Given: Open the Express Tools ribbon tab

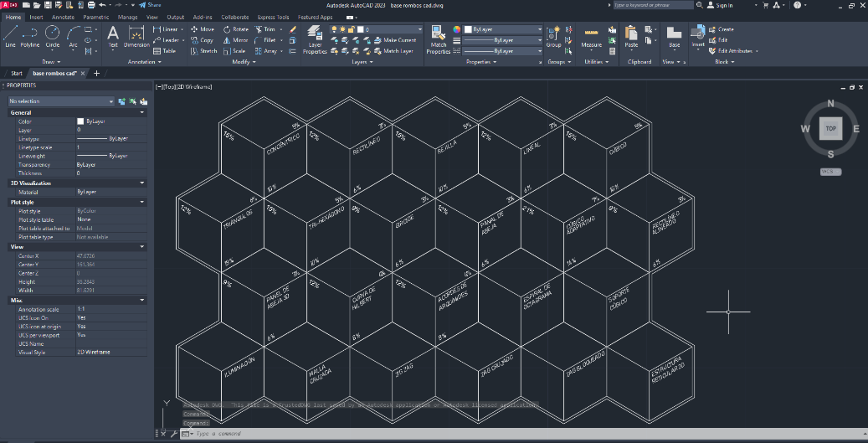Looking at the screenshot, I should pyautogui.click(x=273, y=17).
